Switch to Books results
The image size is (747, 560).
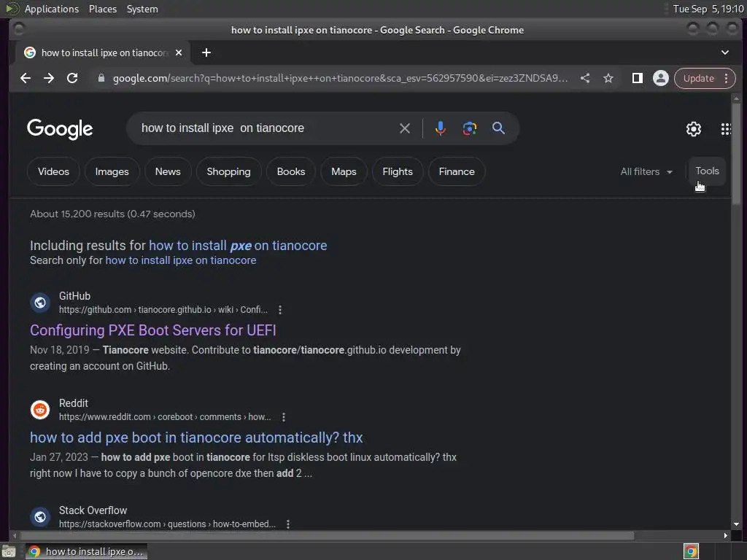click(291, 171)
